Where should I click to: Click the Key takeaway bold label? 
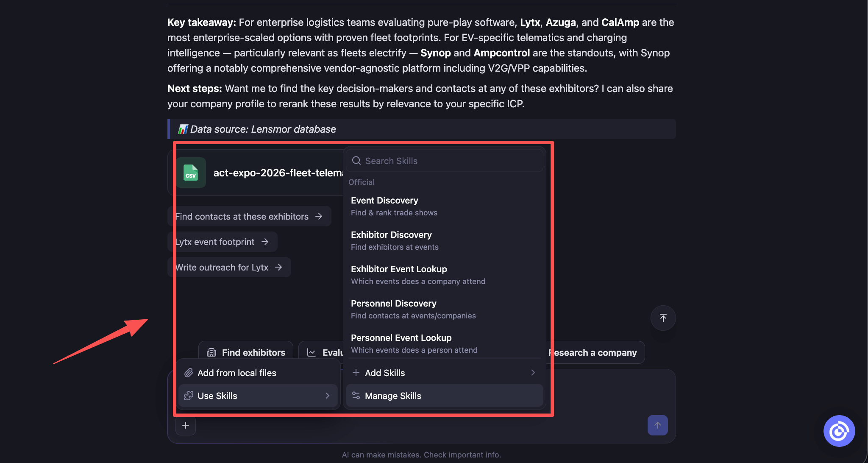coord(202,22)
